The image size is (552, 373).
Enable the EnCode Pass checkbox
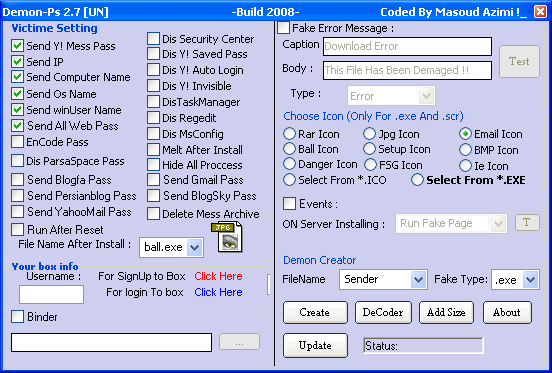click(17, 141)
